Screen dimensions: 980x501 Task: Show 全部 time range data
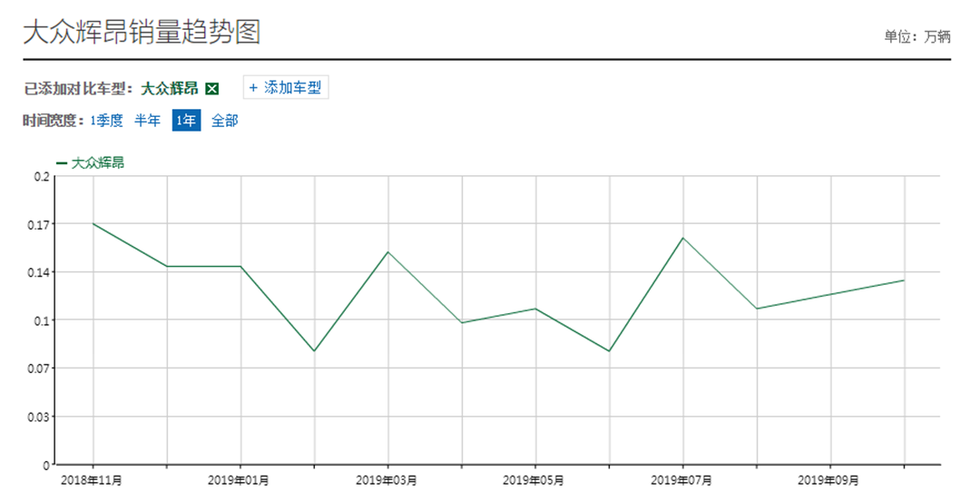tap(224, 121)
